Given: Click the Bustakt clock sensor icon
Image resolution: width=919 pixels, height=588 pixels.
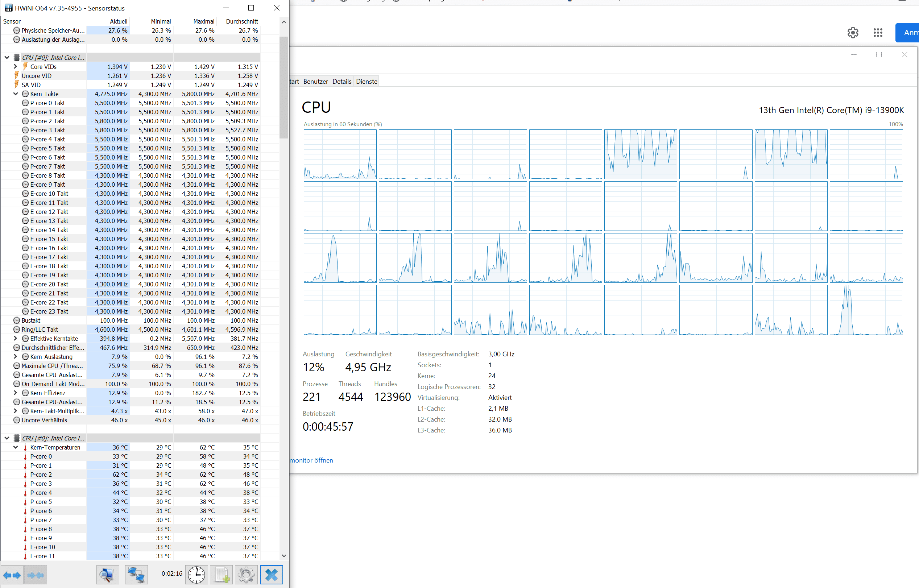Looking at the screenshot, I should pyautogui.click(x=16, y=320).
